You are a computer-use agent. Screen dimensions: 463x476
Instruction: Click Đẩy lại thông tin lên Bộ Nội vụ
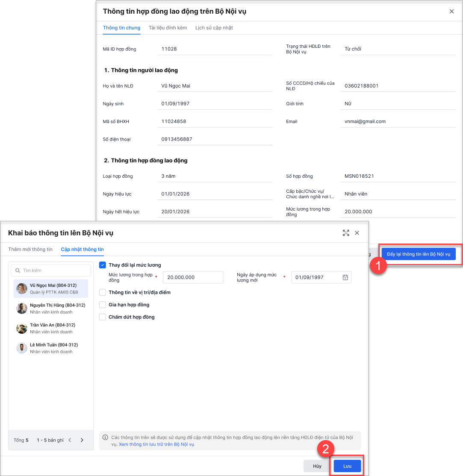[419, 254]
